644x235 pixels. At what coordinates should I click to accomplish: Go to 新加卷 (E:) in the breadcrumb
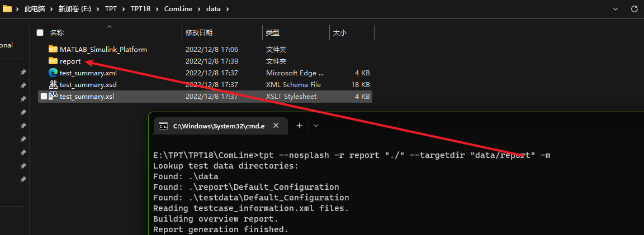pos(75,8)
